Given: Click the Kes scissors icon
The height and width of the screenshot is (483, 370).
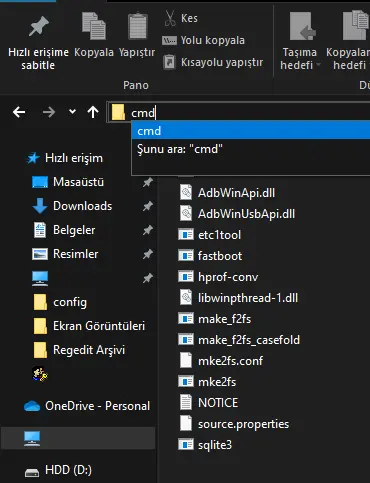Looking at the screenshot, I should 170,18.
